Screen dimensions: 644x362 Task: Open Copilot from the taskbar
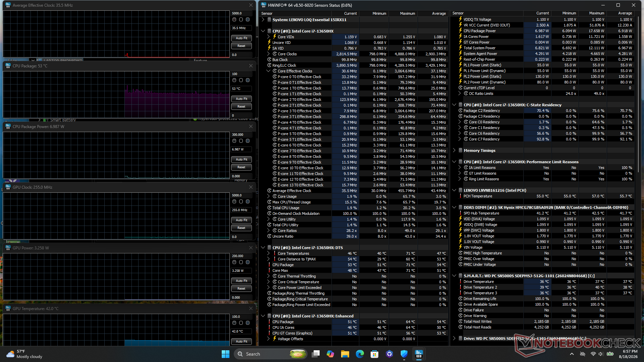click(x=330, y=354)
